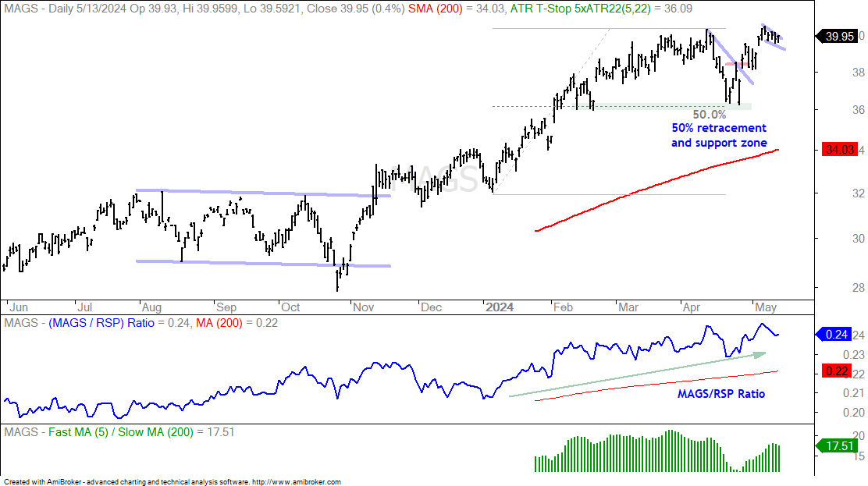This screenshot has height=486, width=868.
Task: Select the ATR T-Stop 5xATR22 legend text
Action: [580, 9]
